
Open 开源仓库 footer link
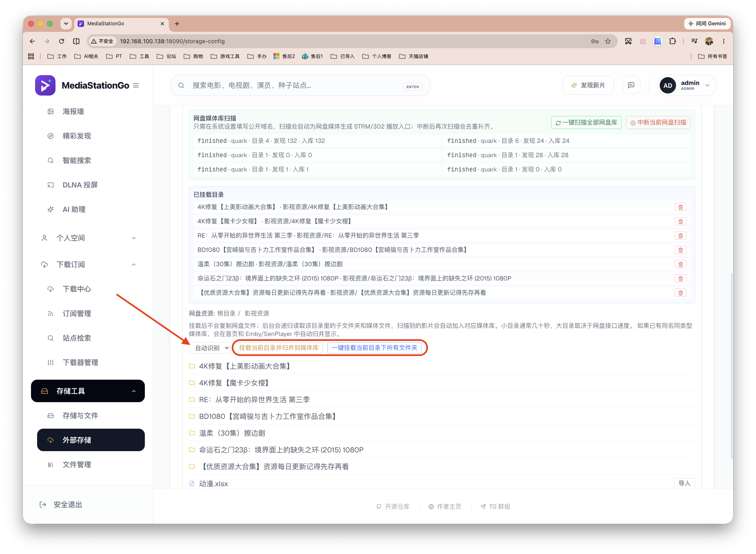(392, 507)
